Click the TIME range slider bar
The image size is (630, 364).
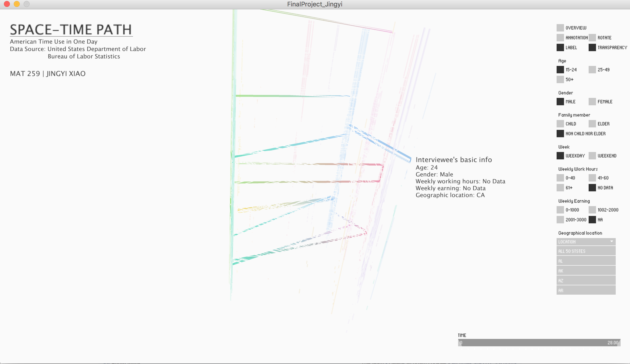click(539, 343)
